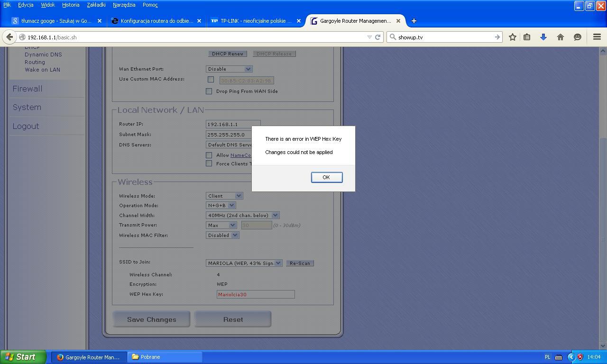Open the downloads arrow icon
Screen dimensions: 607x364
[x=543, y=37]
